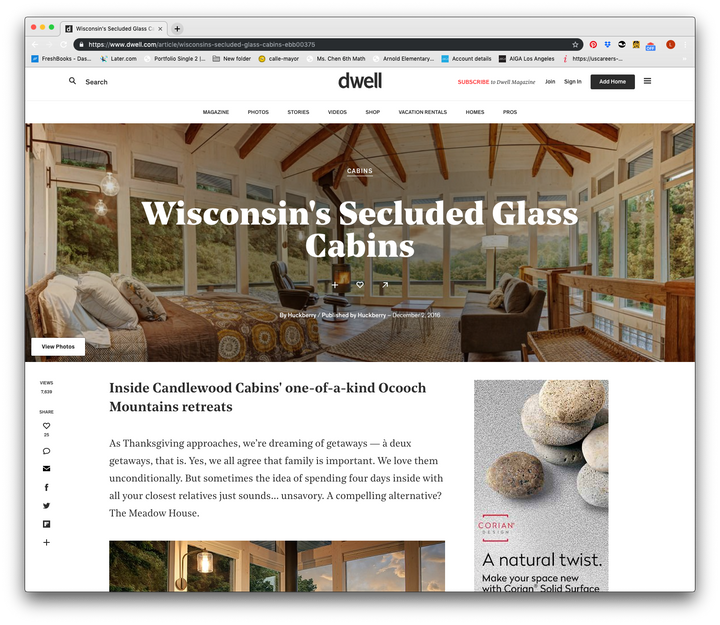Click the Add Home button

[x=613, y=82]
